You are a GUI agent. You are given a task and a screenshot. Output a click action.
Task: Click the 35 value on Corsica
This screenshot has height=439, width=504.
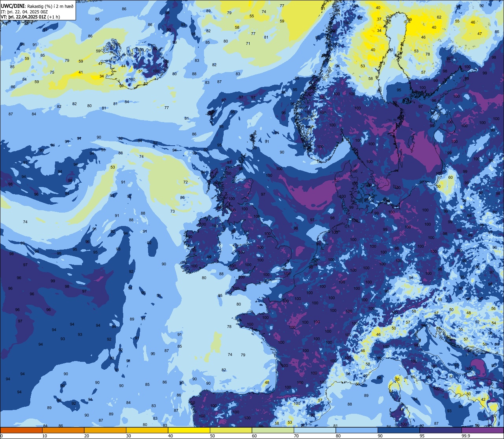(397, 380)
